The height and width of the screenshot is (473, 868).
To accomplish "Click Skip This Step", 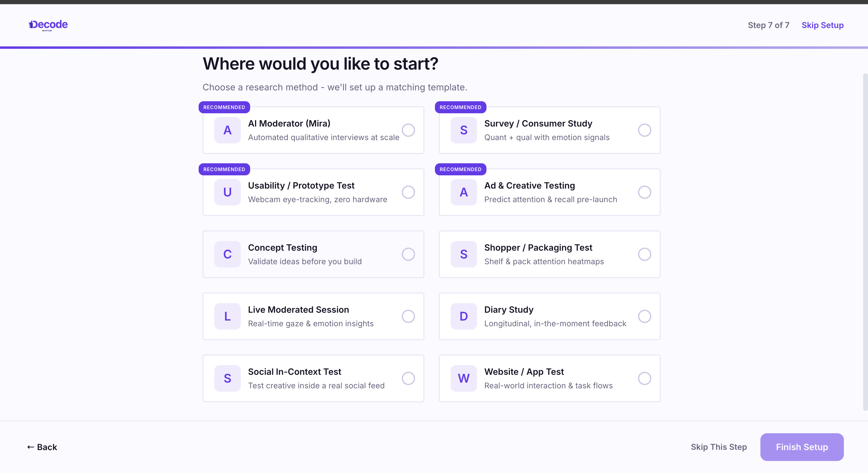I will 719,447.
